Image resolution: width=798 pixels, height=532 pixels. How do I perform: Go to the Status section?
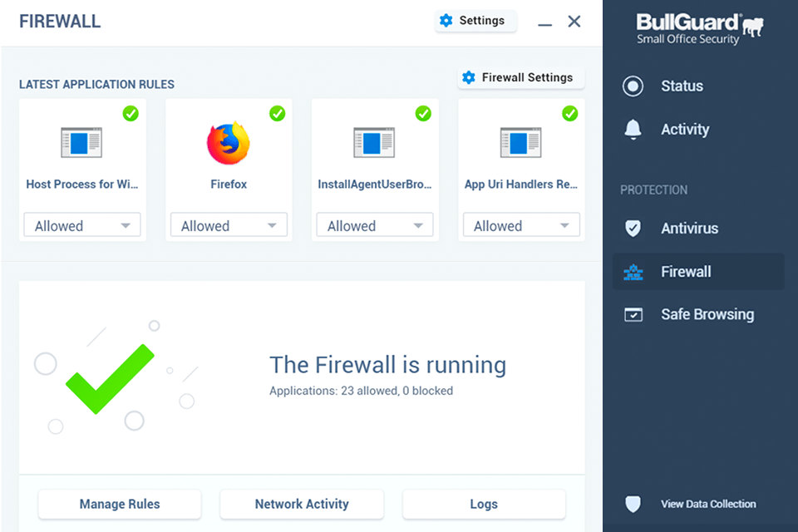coord(682,86)
